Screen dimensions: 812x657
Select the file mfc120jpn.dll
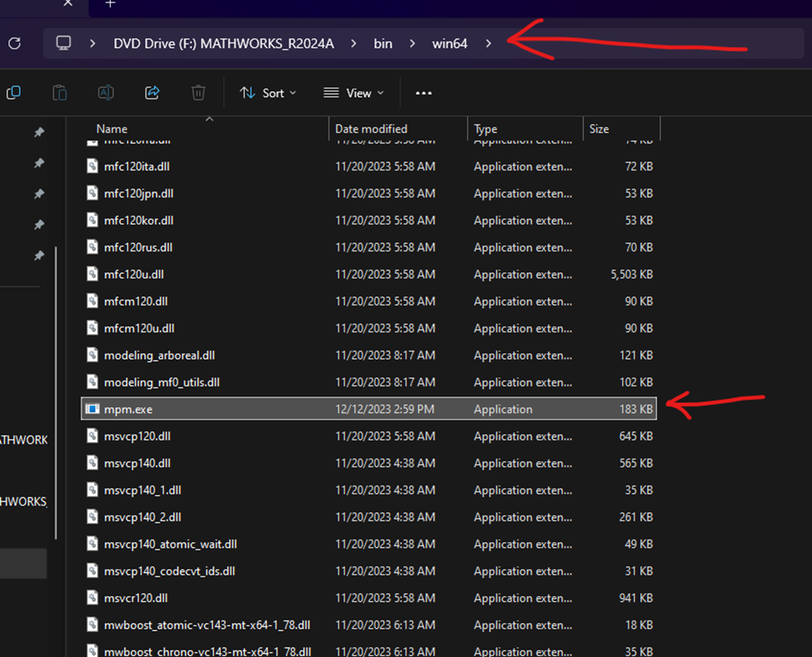pos(139,193)
